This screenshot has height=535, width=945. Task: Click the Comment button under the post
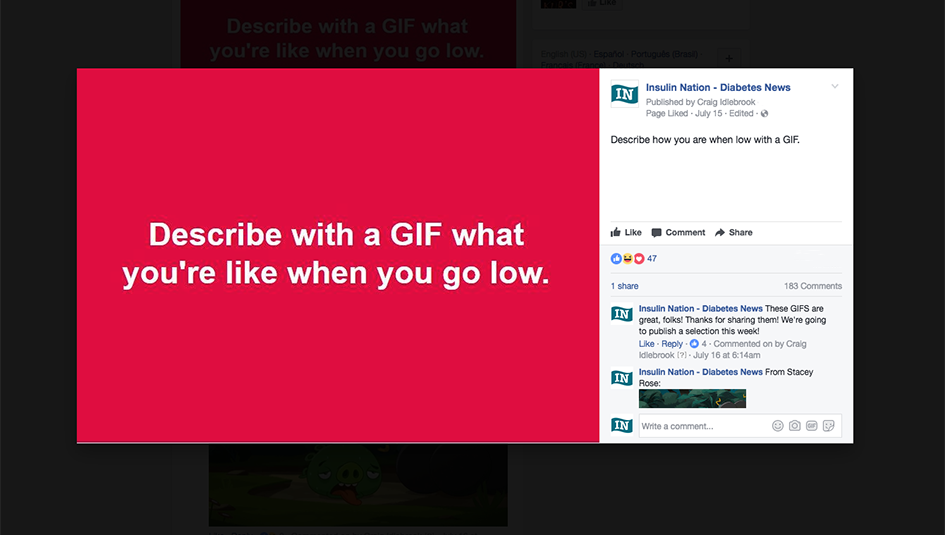tap(678, 233)
